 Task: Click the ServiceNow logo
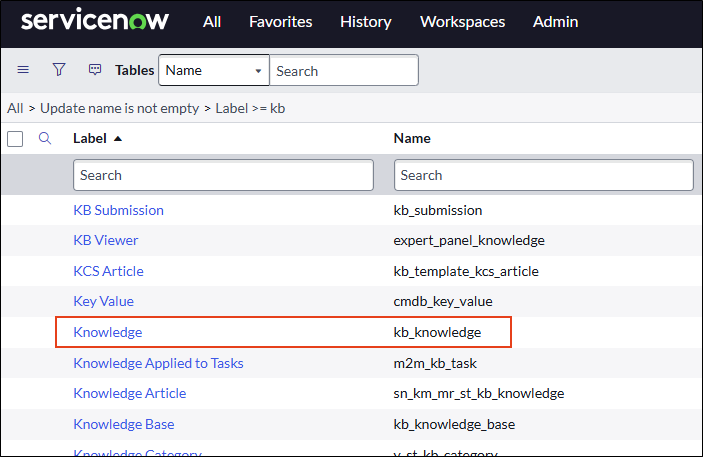95,21
